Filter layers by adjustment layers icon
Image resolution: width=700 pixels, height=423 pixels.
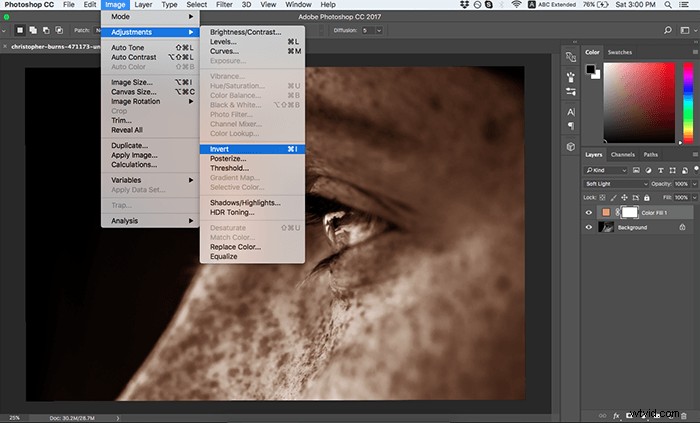648,170
